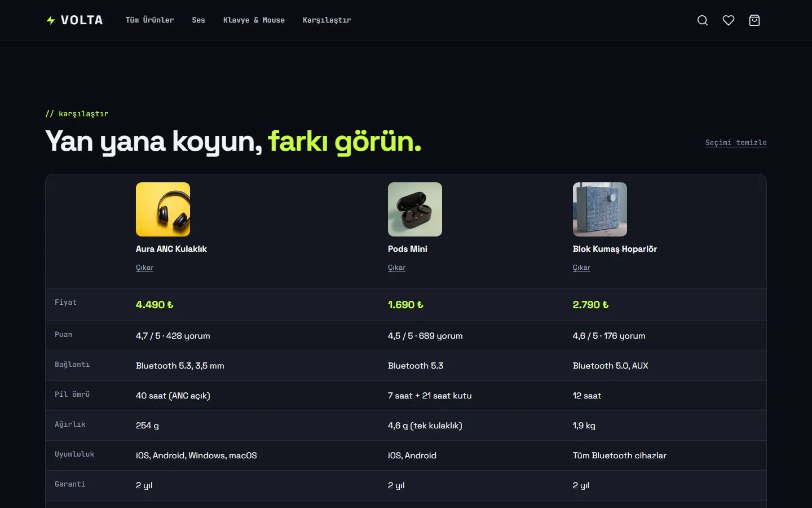Click the Pods Mini product name
This screenshot has width=812, height=508.
click(x=408, y=249)
